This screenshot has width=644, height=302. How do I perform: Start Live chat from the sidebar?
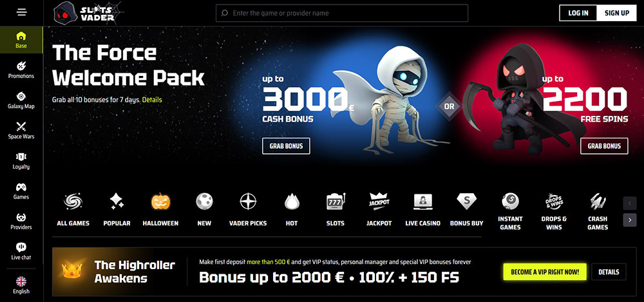pos(21,251)
